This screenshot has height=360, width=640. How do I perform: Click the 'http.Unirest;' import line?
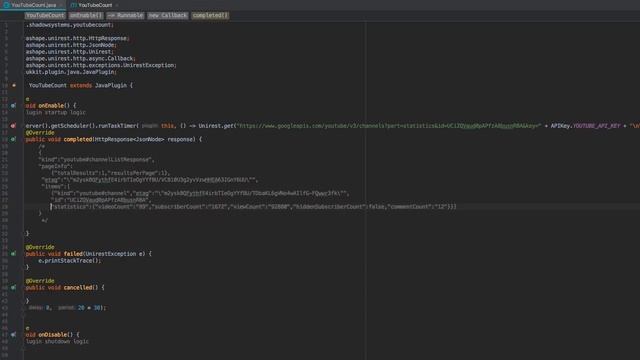tap(70, 52)
